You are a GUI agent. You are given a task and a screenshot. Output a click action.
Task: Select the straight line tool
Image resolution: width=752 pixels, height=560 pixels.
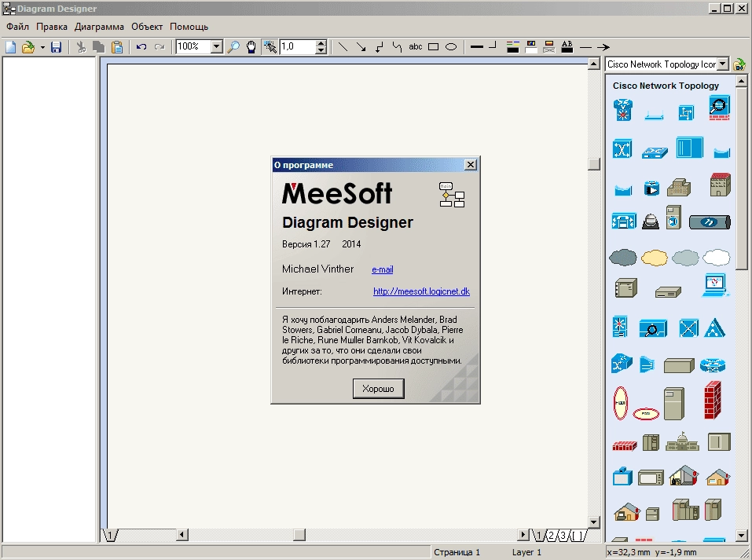pyautogui.click(x=343, y=47)
